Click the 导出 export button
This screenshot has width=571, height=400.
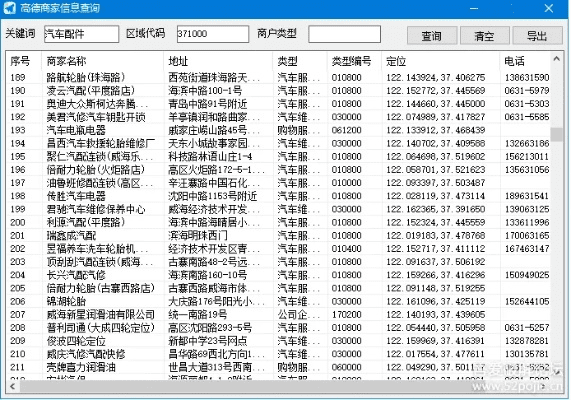[x=537, y=36]
